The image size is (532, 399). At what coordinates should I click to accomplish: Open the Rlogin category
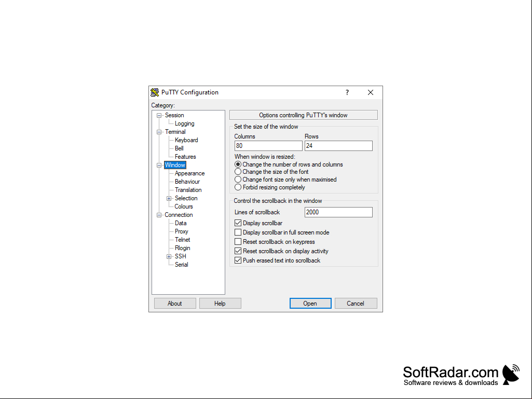[183, 249]
